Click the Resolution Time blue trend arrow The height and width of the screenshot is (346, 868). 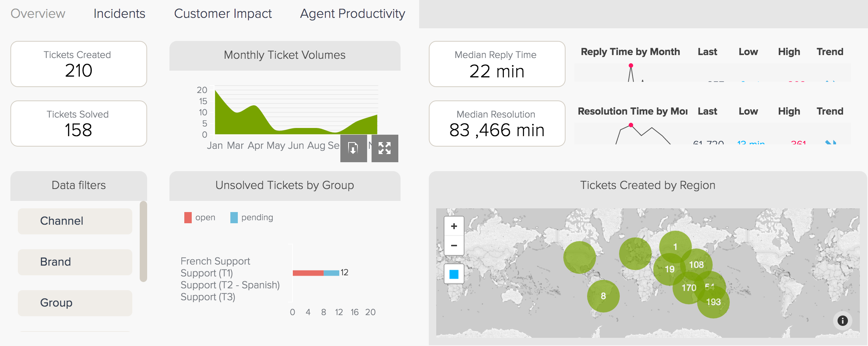click(830, 142)
